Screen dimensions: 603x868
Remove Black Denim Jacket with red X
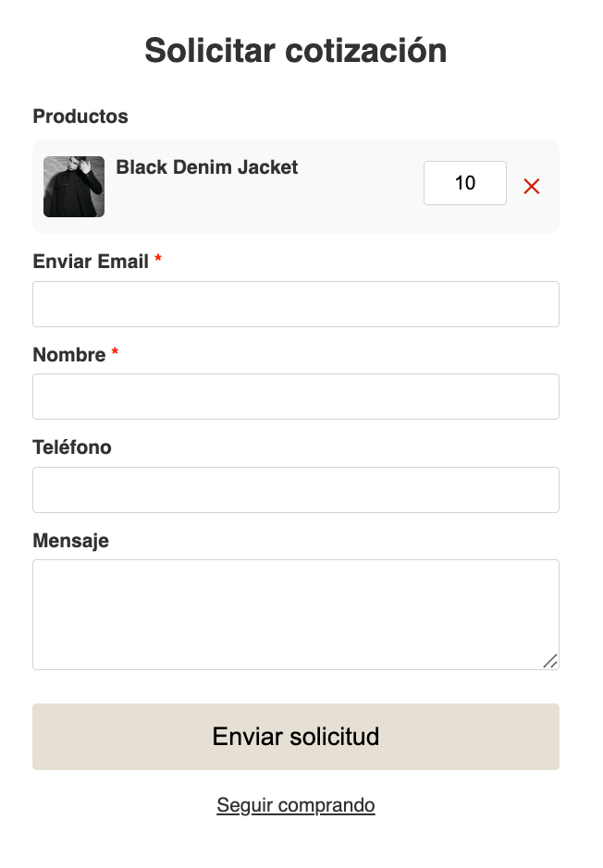[532, 187]
